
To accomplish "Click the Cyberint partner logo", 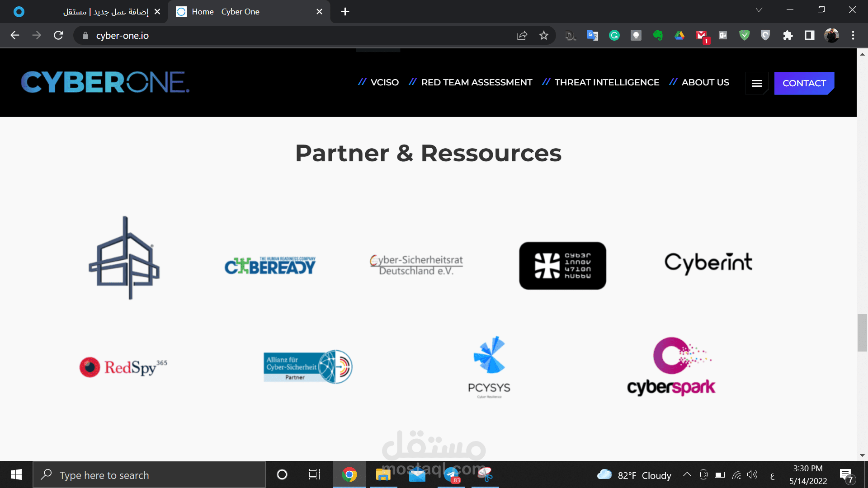I will point(708,263).
